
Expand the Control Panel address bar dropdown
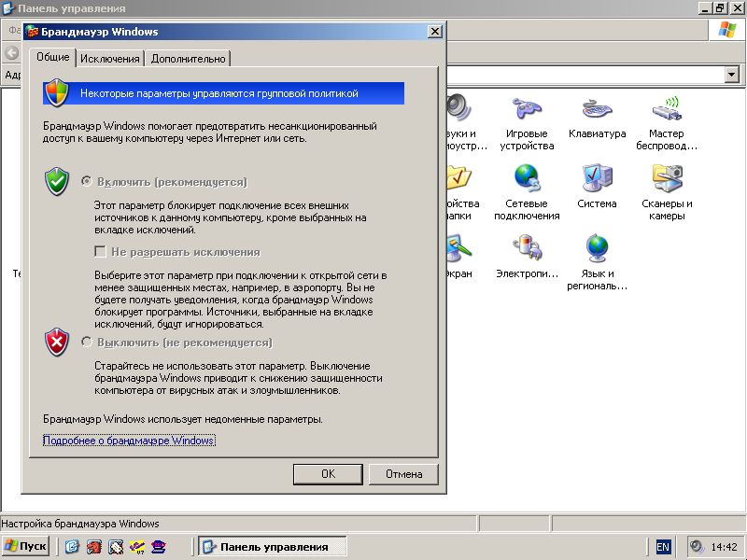coord(732,75)
